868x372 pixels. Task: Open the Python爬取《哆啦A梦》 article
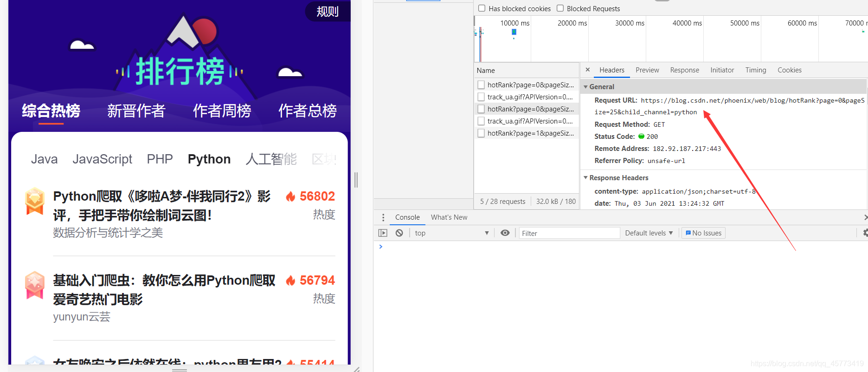[162, 206]
